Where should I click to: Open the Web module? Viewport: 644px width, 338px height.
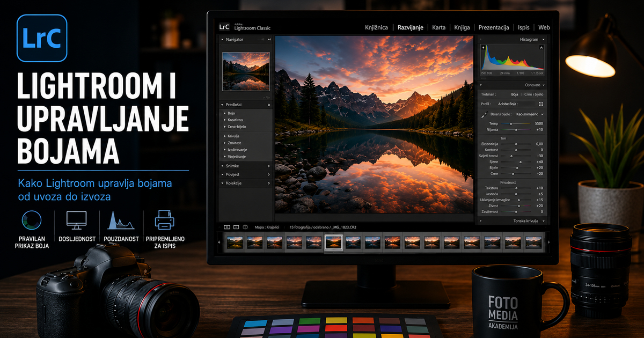click(544, 27)
